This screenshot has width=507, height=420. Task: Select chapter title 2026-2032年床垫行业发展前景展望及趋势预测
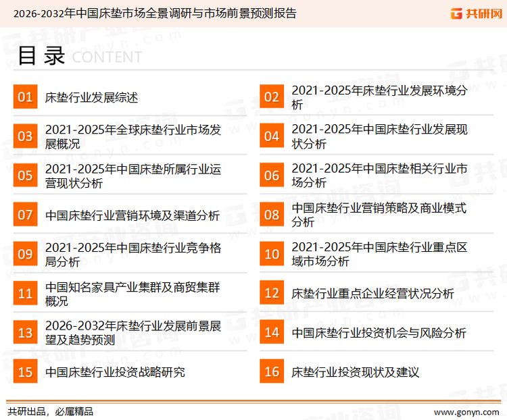point(133,333)
